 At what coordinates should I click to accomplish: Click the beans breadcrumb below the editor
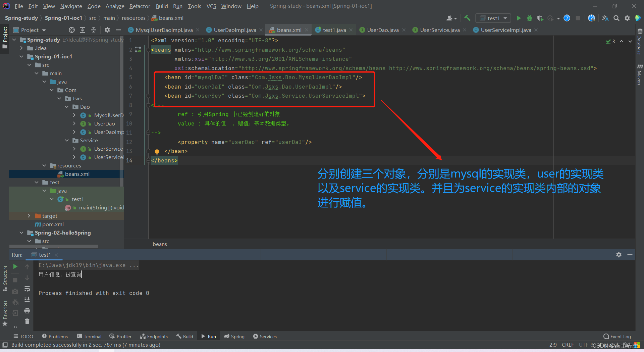click(160, 244)
